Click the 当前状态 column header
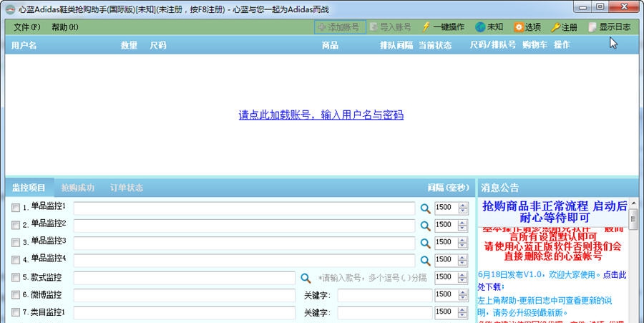Image resolution: width=644 pixels, height=323 pixels. tap(435, 45)
